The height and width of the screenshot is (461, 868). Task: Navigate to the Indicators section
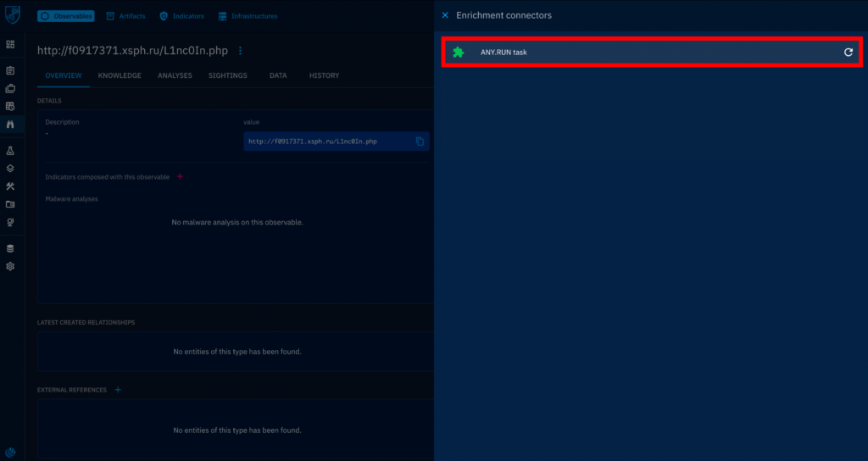pyautogui.click(x=182, y=16)
